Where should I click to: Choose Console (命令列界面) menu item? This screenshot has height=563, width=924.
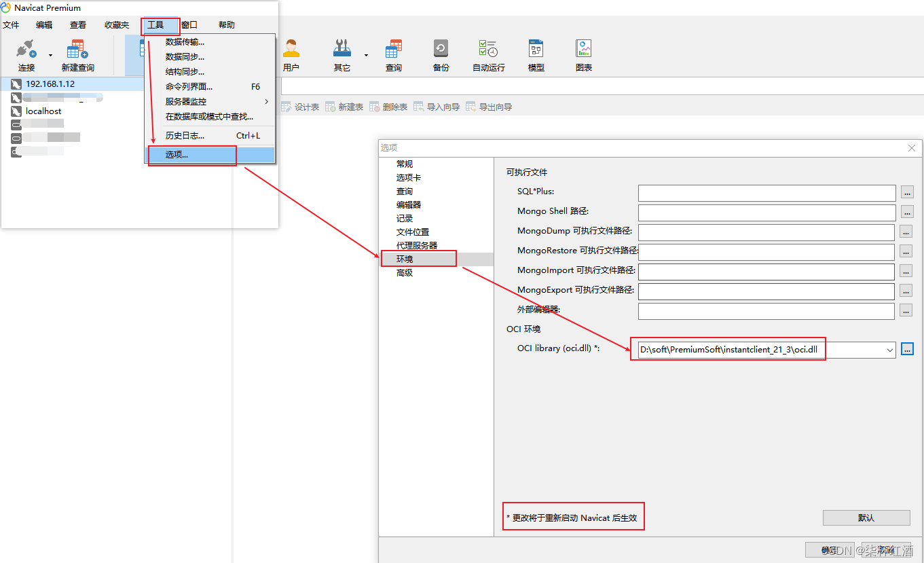[x=210, y=87]
